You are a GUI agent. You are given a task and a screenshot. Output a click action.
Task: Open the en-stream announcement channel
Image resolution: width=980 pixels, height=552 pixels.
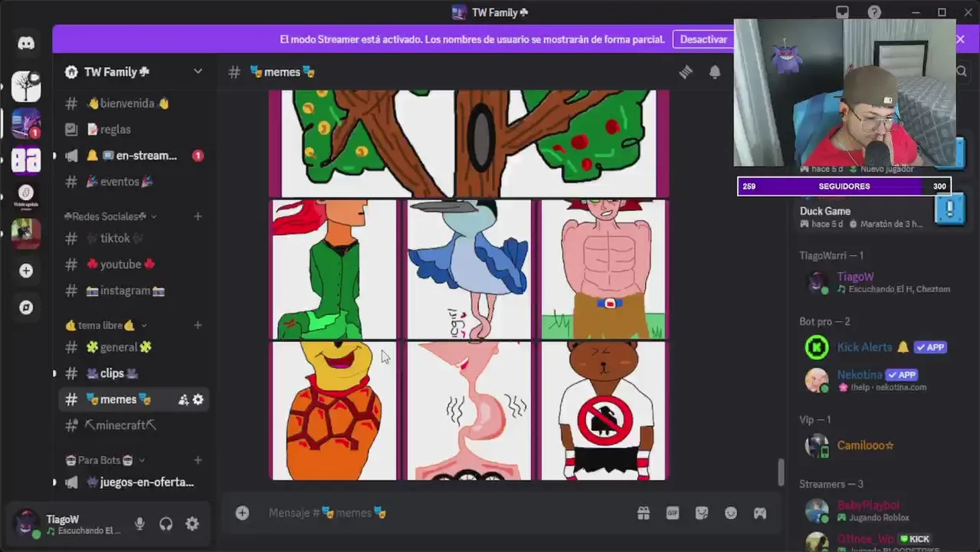133,156
